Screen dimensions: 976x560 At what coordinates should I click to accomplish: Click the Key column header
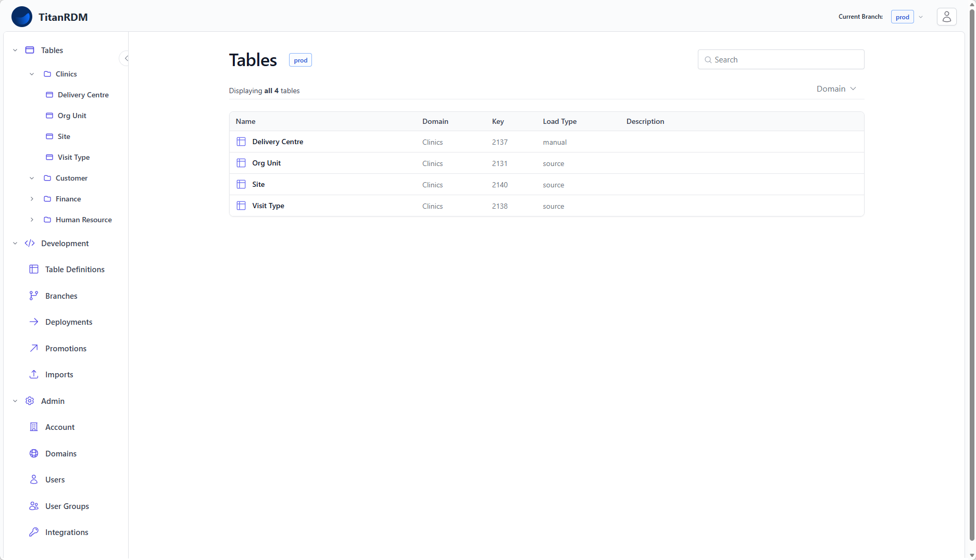click(x=498, y=121)
